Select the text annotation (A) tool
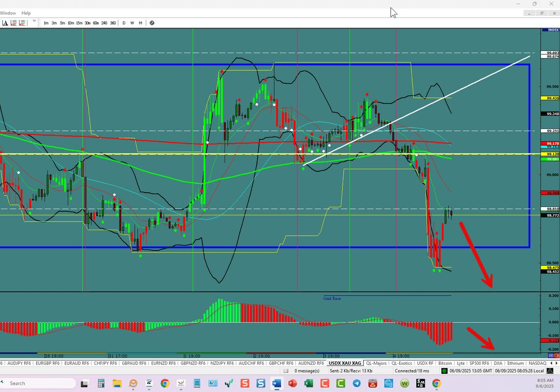The image size is (560, 392). click(6, 22)
